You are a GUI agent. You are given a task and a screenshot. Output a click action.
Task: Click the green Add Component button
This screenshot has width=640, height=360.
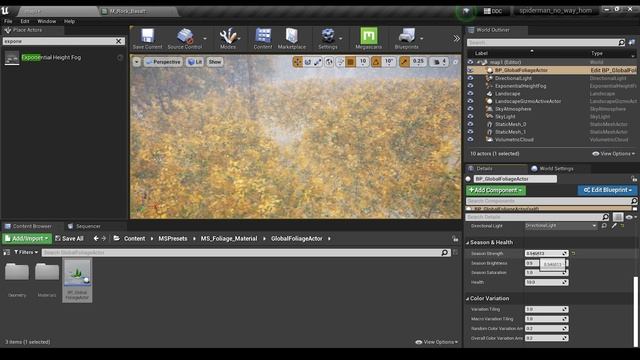(496, 190)
